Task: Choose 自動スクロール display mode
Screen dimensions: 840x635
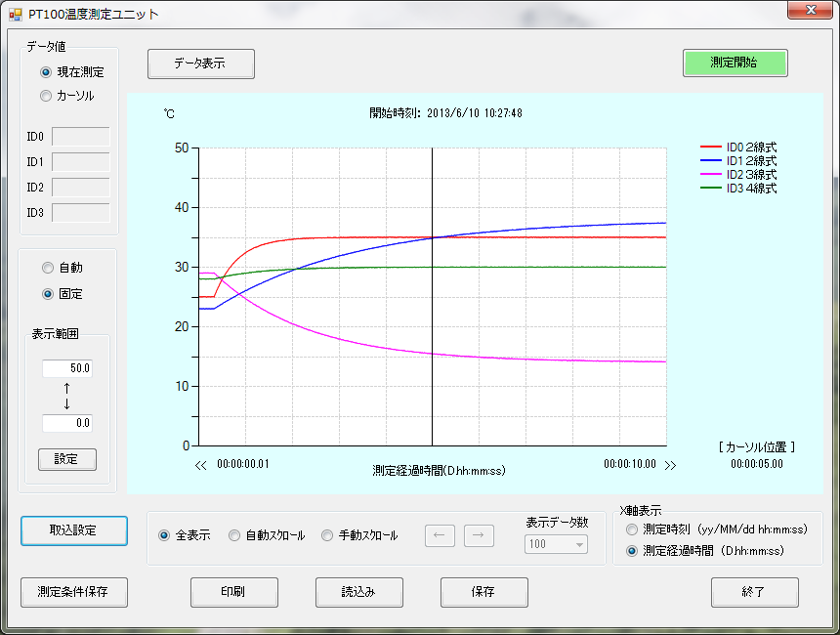Action: [x=234, y=535]
